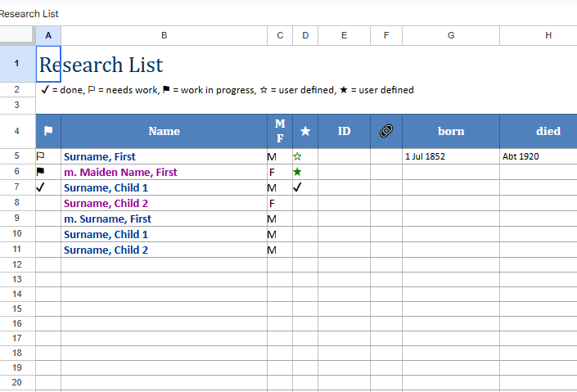The image size is (577, 392).
Task: Click the select-all corner box
Action: click(17, 35)
